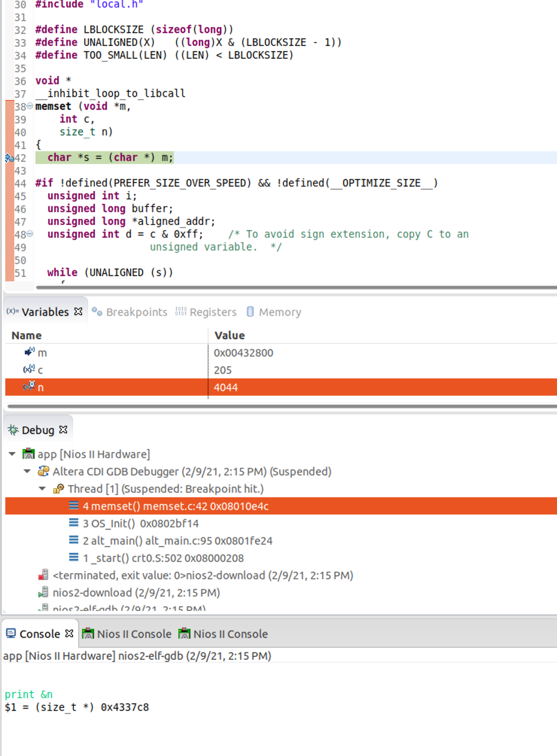Select Thread [1] suspended entry
Screen dimensions: 557x756
point(166,489)
